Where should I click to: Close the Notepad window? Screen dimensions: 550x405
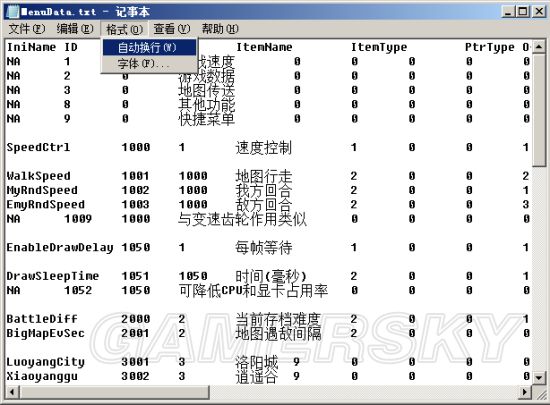coord(538,12)
